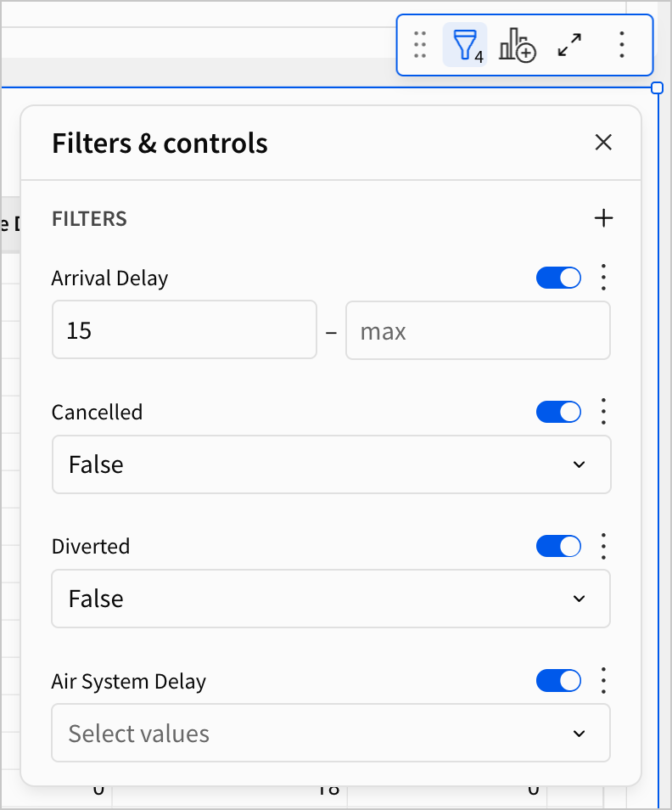Click the filter funnel icon in toolbar
This screenshot has width=672, height=810.
point(465,44)
